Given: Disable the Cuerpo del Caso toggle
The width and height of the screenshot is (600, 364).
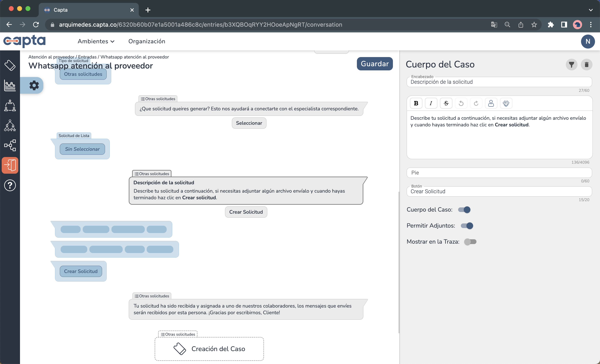Looking at the screenshot, I should point(464,209).
